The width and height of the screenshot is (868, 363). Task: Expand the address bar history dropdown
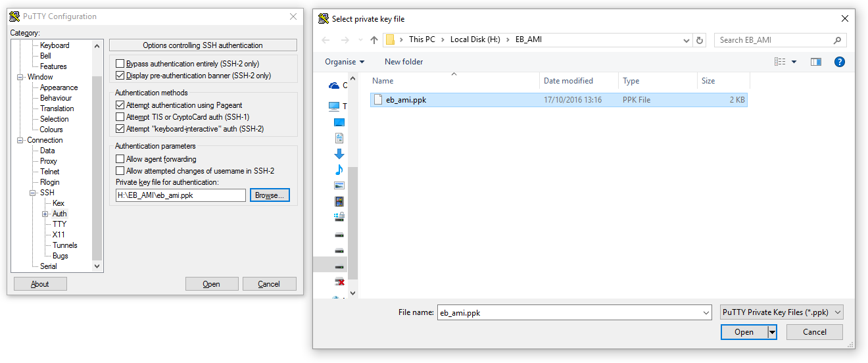tap(687, 40)
